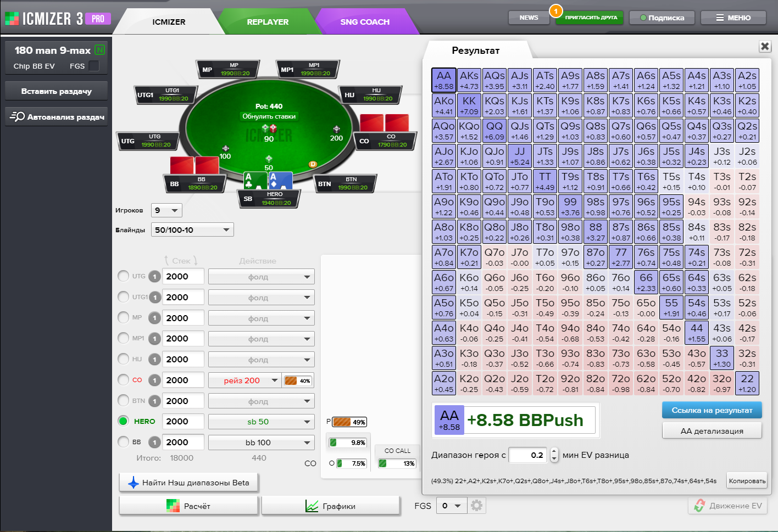Screen dimensions: 778x532
Task: Click the green dot subscription status icon
Action: click(x=643, y=18)
